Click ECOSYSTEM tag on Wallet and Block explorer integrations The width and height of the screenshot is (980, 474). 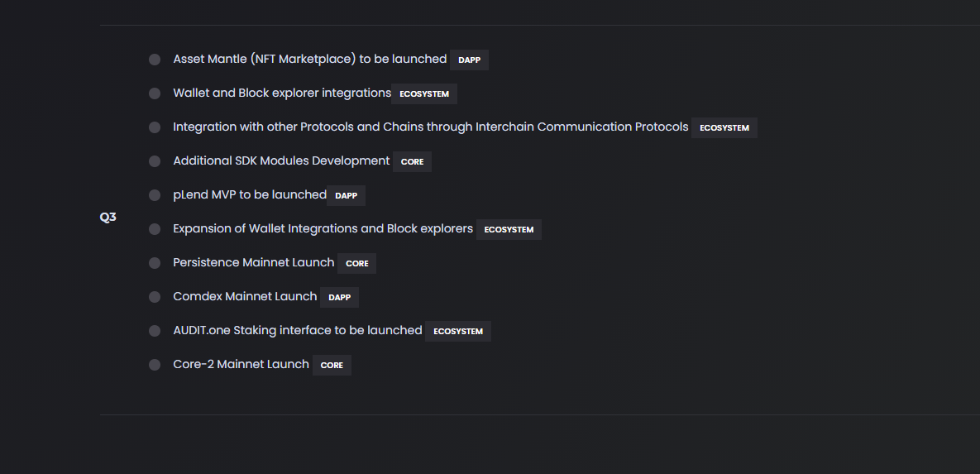[424, 94]
